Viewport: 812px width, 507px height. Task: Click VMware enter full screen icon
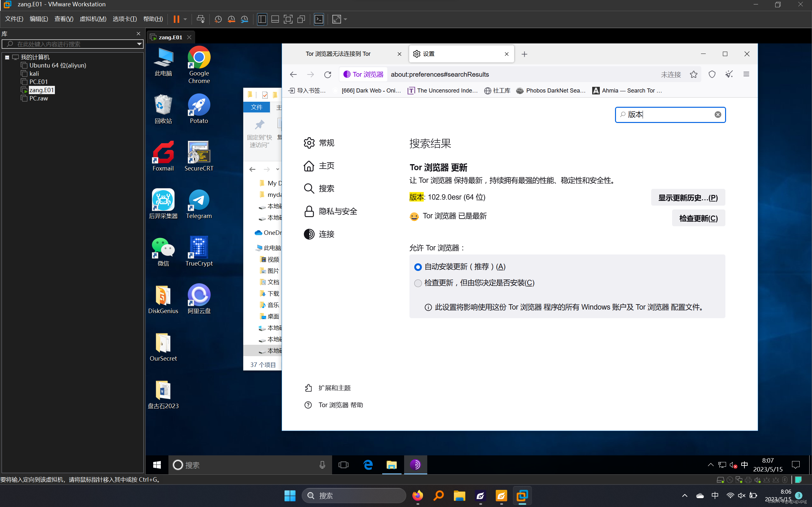pos(288,19)
